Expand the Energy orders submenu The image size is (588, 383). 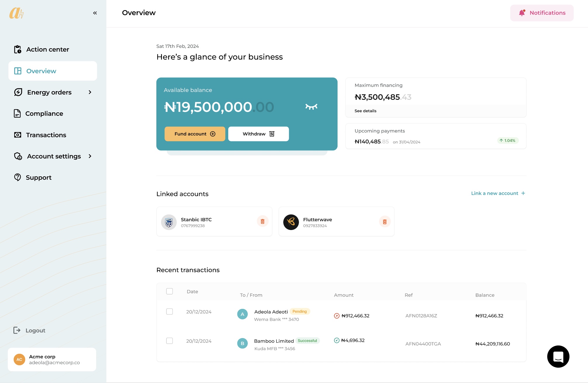tap(90, 92)
